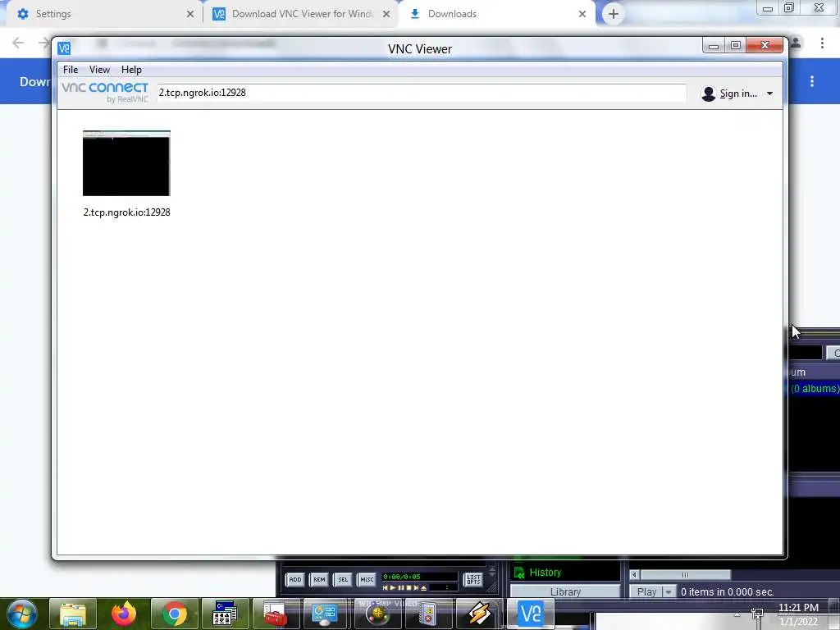
Task: Switch to Download VNC Viewer Chrome tab
Action: [303, 14]
